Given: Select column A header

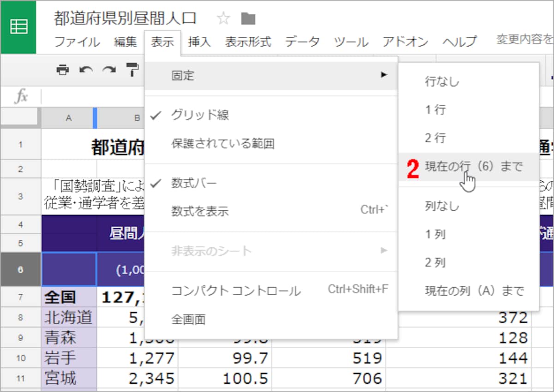Looking at the screenshot, I should [x=68, y=118].
